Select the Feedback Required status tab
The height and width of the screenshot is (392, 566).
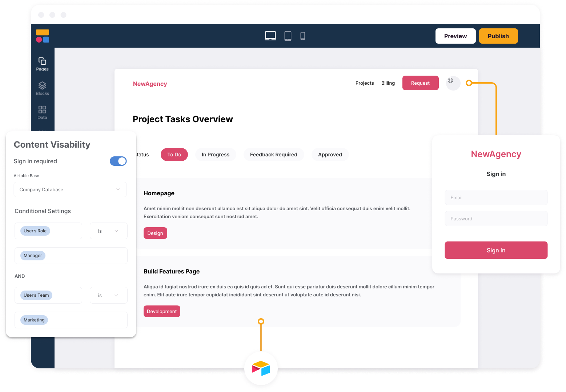point(274,155)
